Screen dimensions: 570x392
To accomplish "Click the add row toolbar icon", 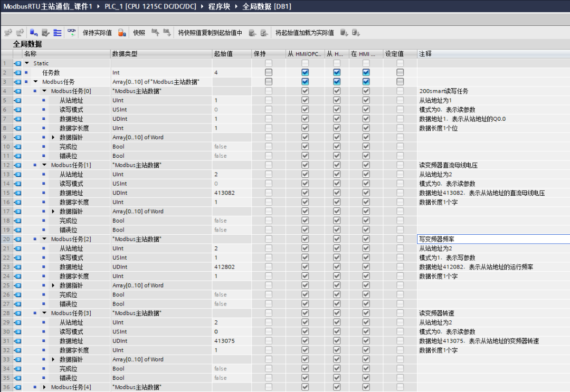I will point(20,32).
